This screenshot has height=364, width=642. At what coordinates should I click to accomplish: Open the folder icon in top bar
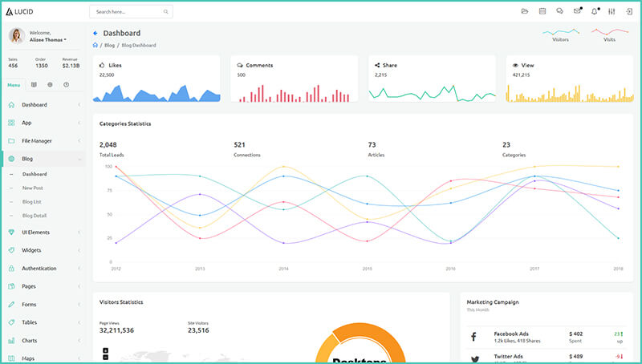pos(525,11)
